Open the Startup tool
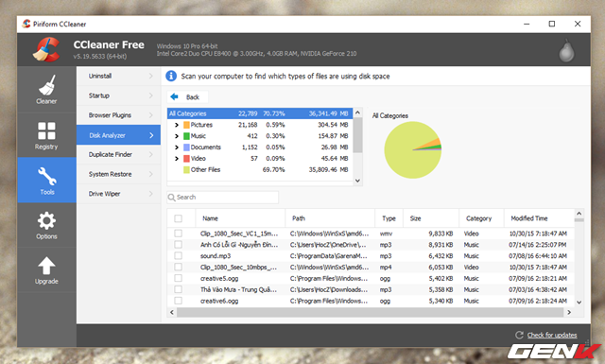The height and width of the screenshot is (364, 605). [x=118, y=95]
